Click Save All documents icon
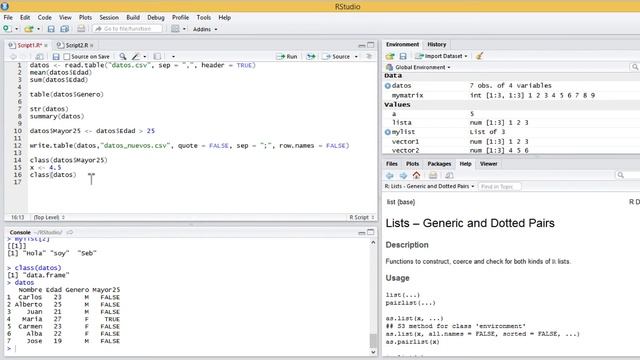The height and width of the screenshot is (360, 640). click(x=64, y=29)
